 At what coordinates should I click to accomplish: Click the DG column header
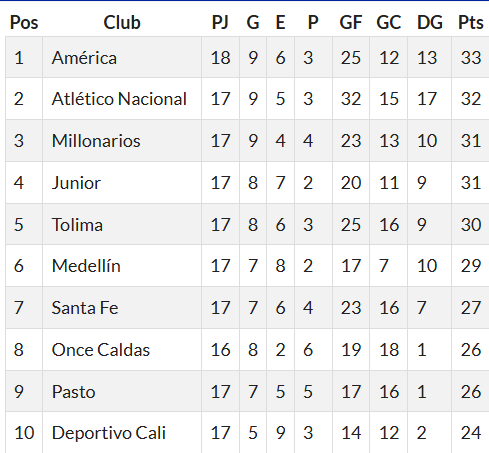[x=430, y=23]
